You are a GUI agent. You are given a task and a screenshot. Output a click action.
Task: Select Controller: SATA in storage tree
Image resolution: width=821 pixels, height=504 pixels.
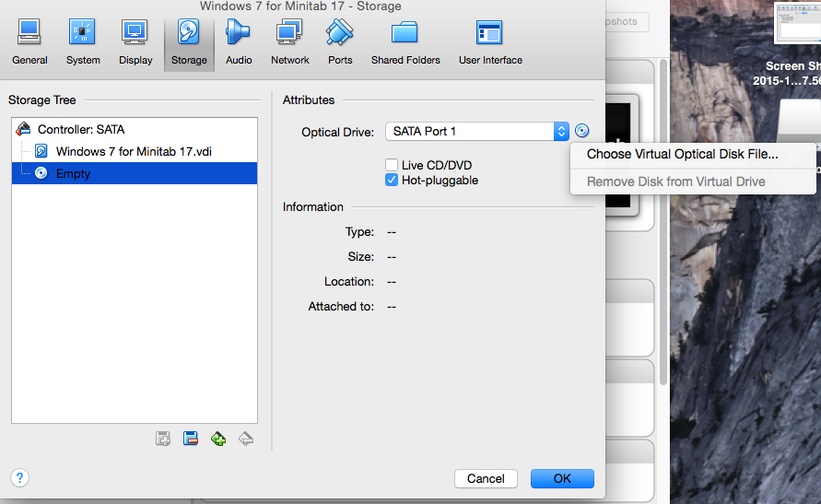pyautogui.click(x=80, y=130)
